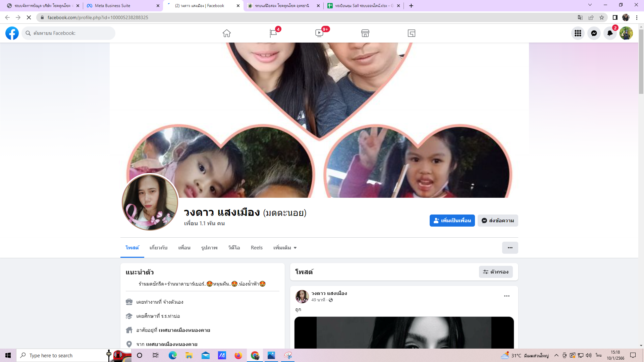Open the Facebook menu grid icon
Image resolution: width=644 pixels, height=362 pixels.
[578, 33]
